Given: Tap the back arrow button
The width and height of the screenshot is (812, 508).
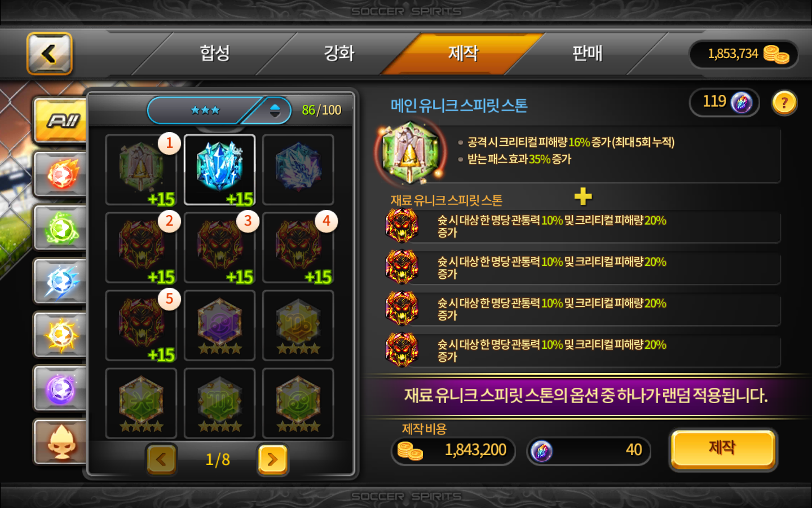Looking at the screenshot, I should 50,54.
